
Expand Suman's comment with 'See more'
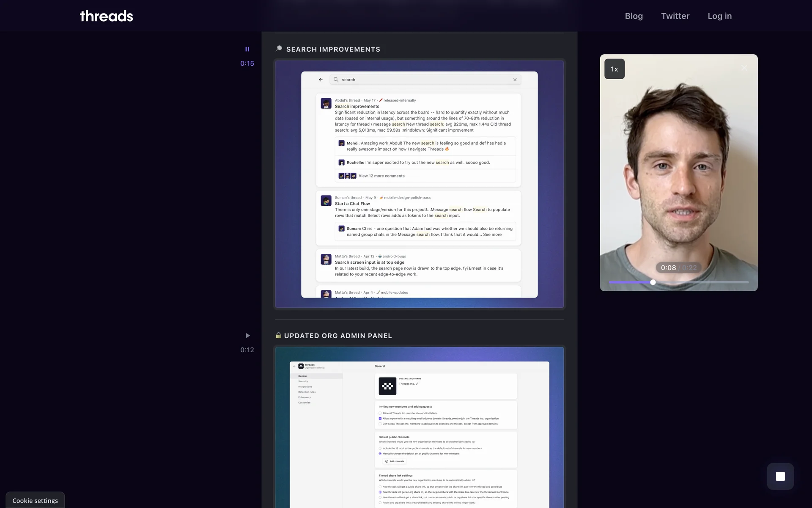(x=492, y=235)
